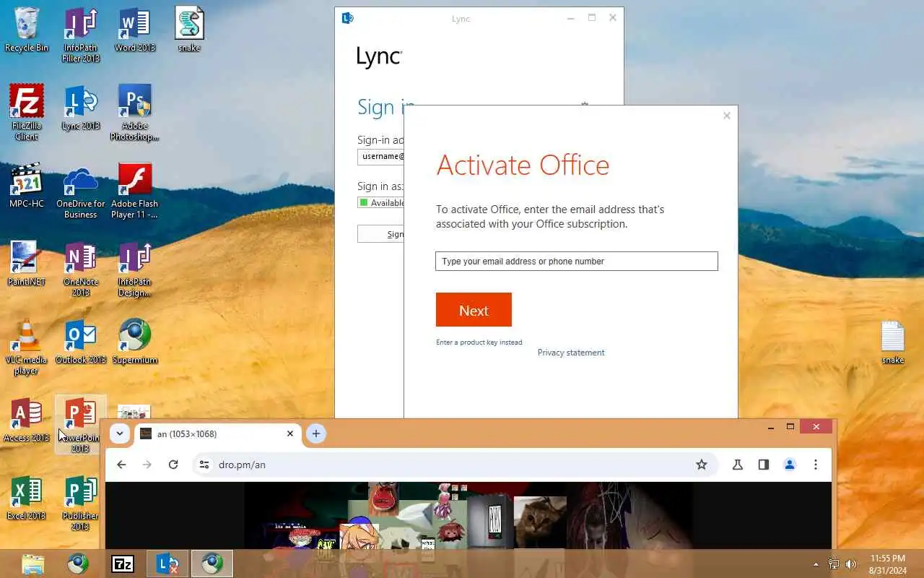The image size is (924, 578).
Task: Close the an (1053×1068) tab
Action: coord(290,433)
